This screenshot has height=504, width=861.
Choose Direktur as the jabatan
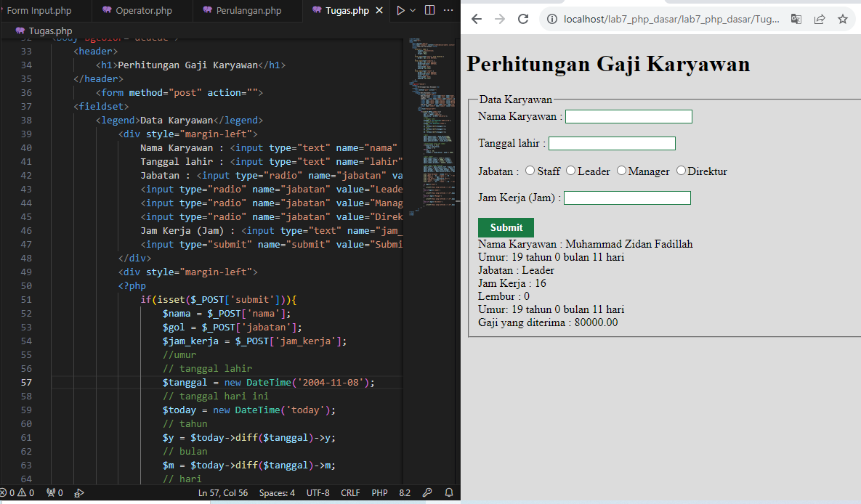click(x=680, y=171)
